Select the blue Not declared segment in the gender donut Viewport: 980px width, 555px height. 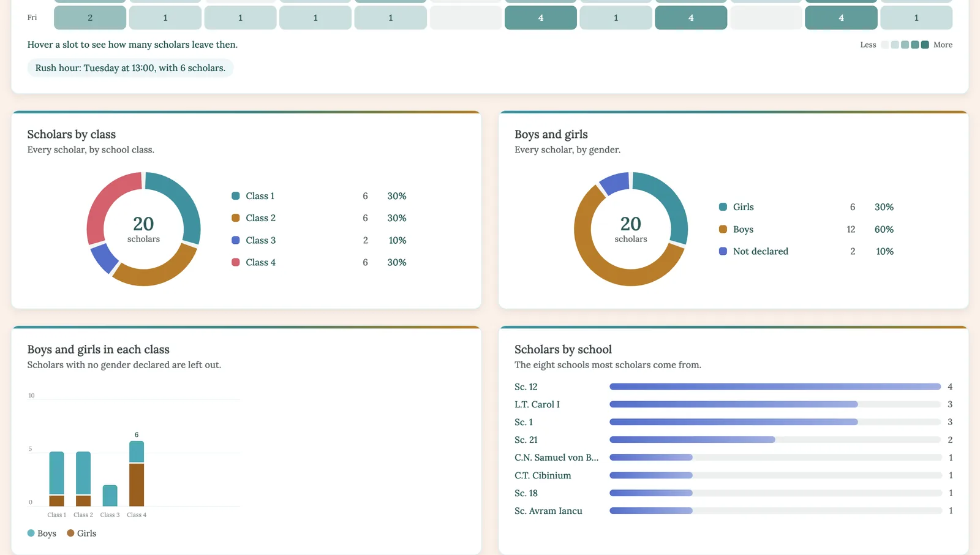(x=614, y=182)
